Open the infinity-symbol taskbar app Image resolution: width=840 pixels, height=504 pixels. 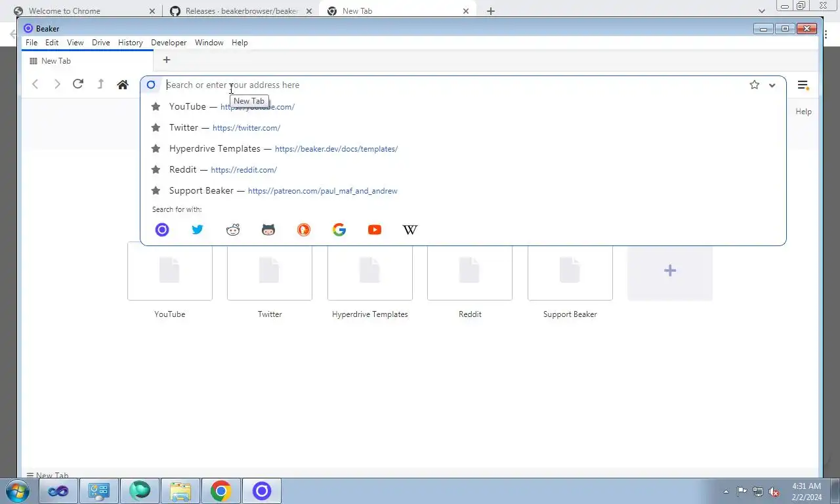coord(58,491)
